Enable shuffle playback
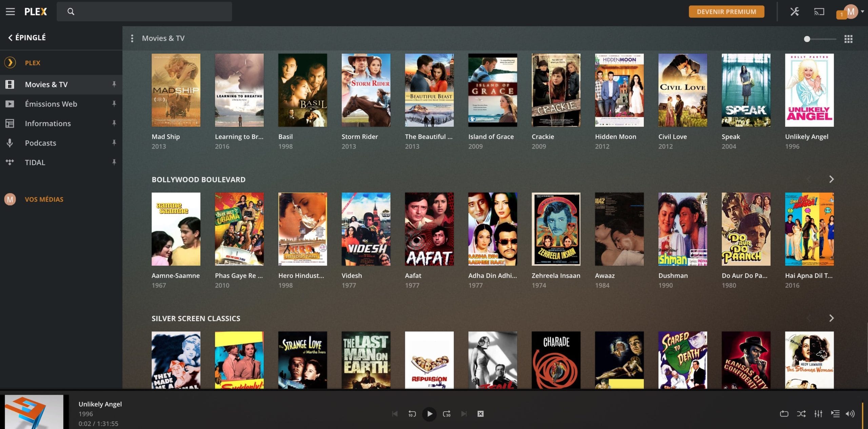The height and width of the screenshot is (429, 868). point(801,413)
